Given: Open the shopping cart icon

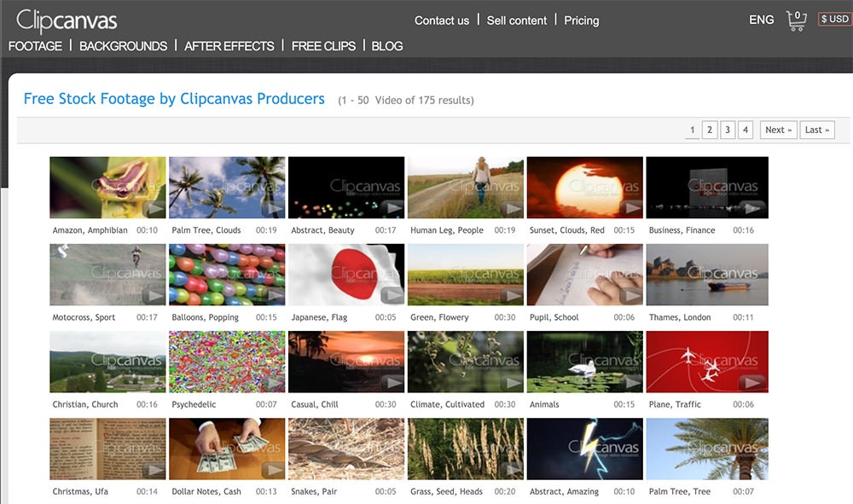Looking at the screenshot, I should (796, 20).
